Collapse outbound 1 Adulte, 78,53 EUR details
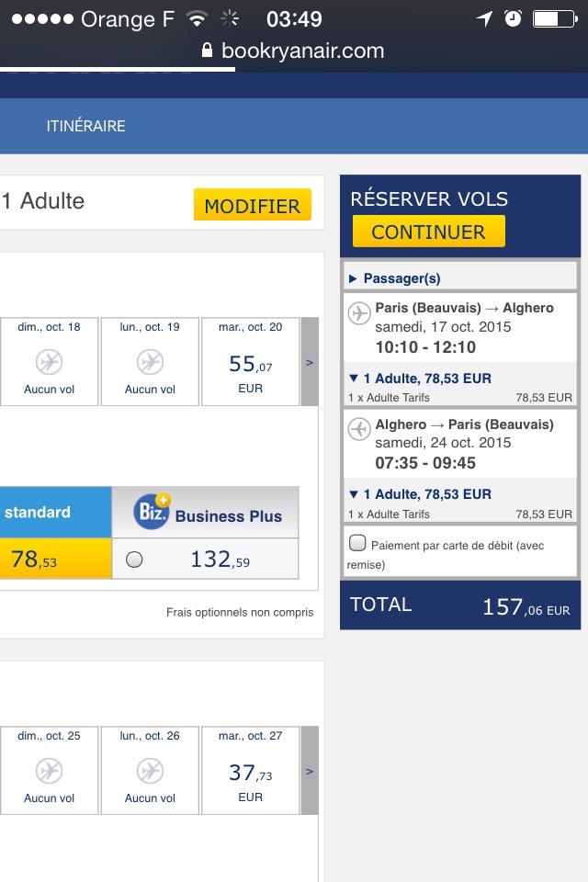Image resolution: width=588 pixels, height=882 pixels. [x=354, y=378]
